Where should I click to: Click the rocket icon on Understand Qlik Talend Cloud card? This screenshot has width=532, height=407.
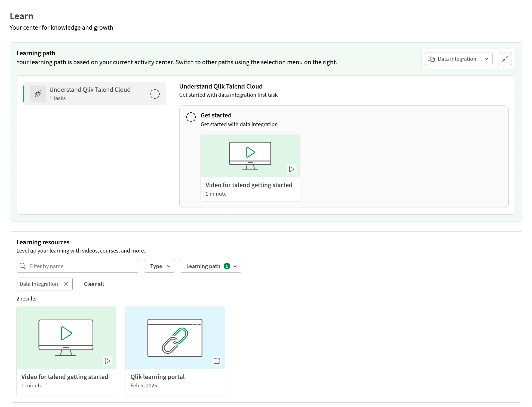(x=38, y=94)
